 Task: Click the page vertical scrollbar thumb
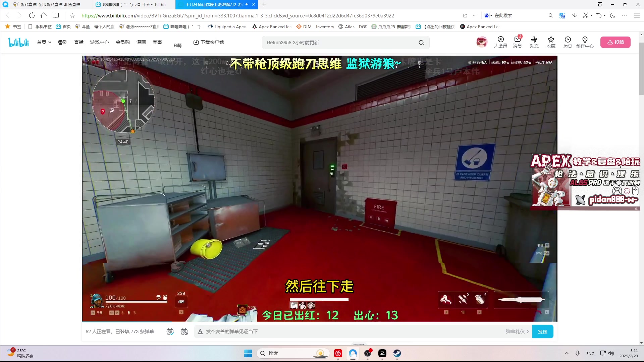coord(641,69)
